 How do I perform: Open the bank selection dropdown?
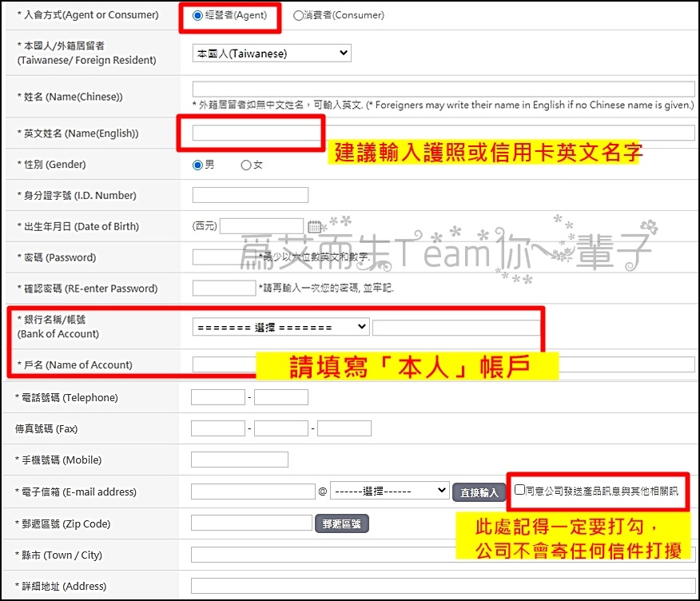(x=279, y=327)
